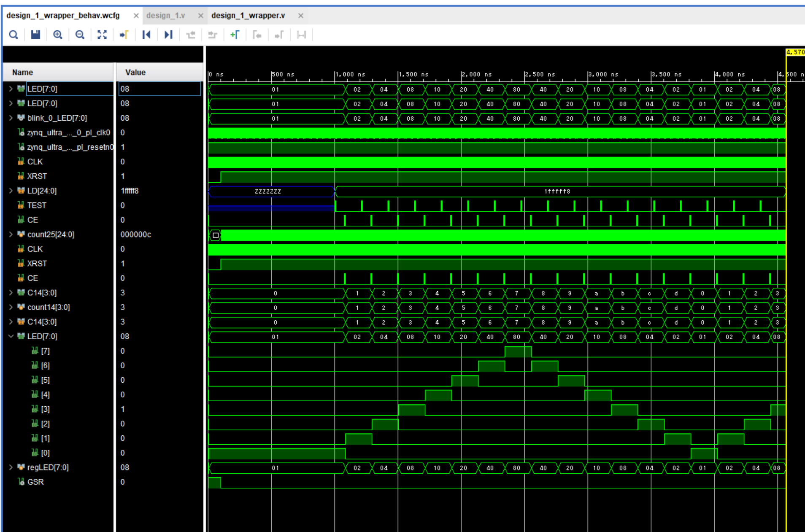Select the TEST signal row
The width and height of the screenshot is (805, 532).
coord(37,205)
